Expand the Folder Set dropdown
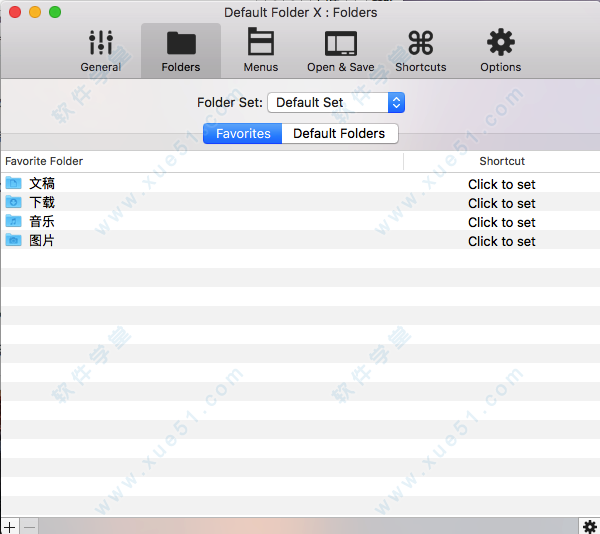 click(336, 103)
